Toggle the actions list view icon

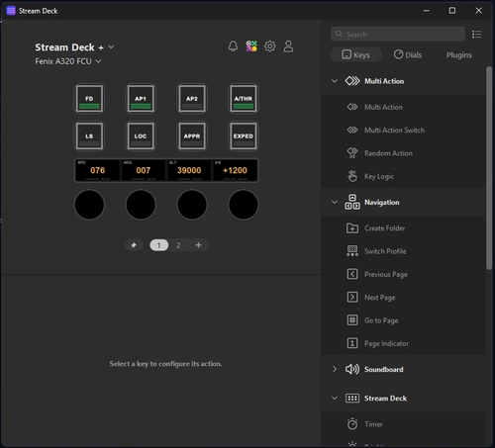pos(476,35)
